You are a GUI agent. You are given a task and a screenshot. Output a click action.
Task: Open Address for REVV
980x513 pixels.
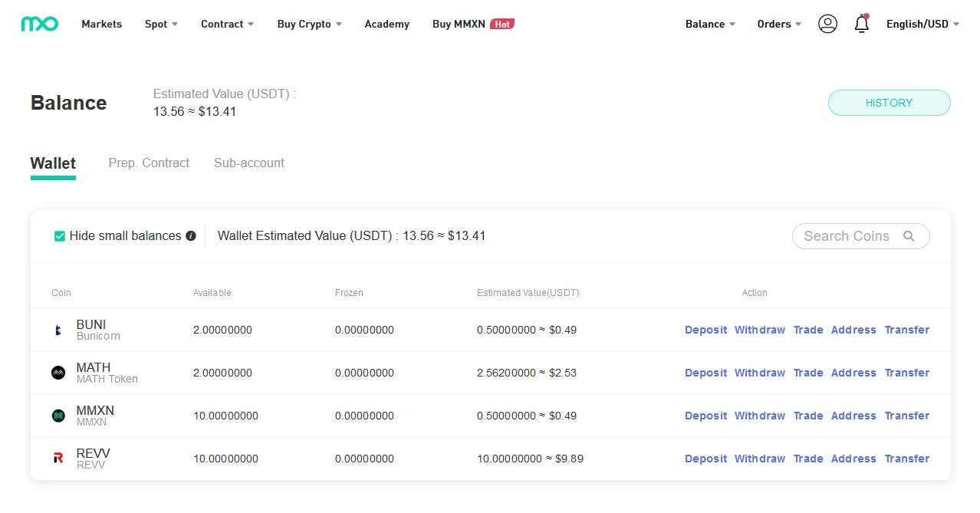pyautogui.click(x=853, y=459)
